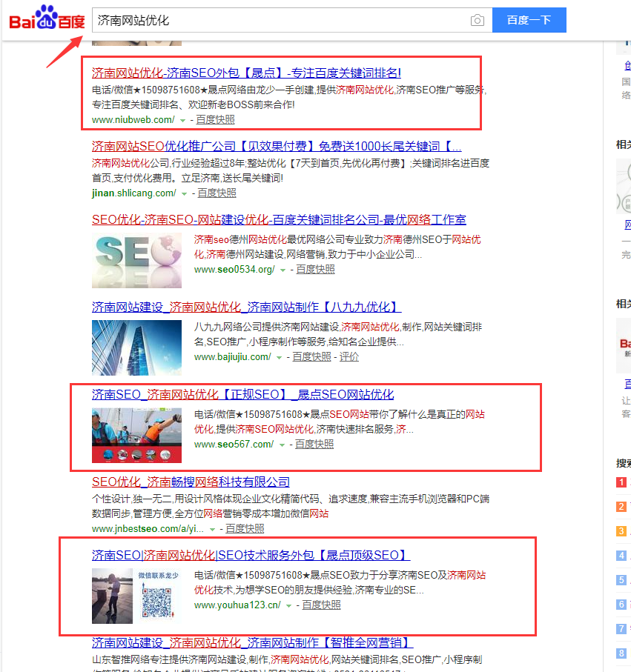Open result titled 济南网站优化-济南SEO外包【晟点】
Viewport: 631px width, 672px height.
pos(246,73)
